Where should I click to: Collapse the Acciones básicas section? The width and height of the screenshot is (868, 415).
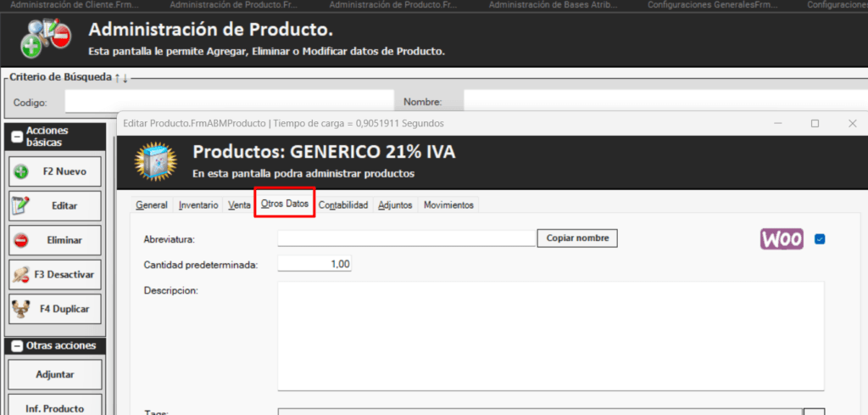[x=16, y=137]
